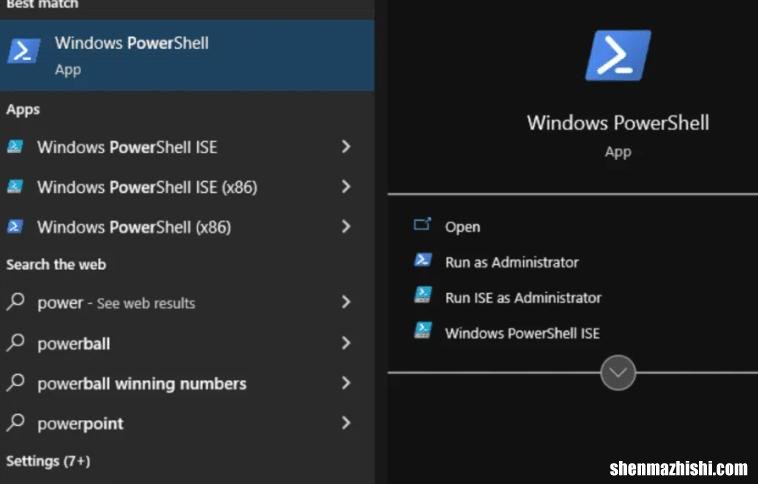
Task: Select the powerball web suggestion
Action: pyautogui.click(x=187, y=343)
